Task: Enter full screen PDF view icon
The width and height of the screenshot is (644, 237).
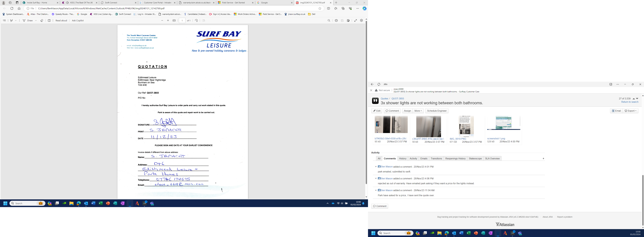Action: (355, 21)
